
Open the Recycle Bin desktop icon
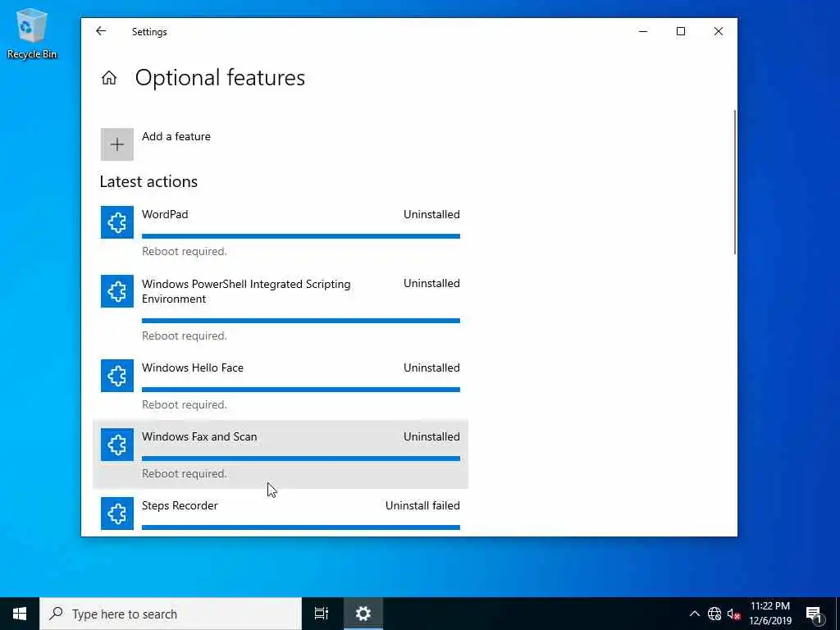tap(32, 33)
